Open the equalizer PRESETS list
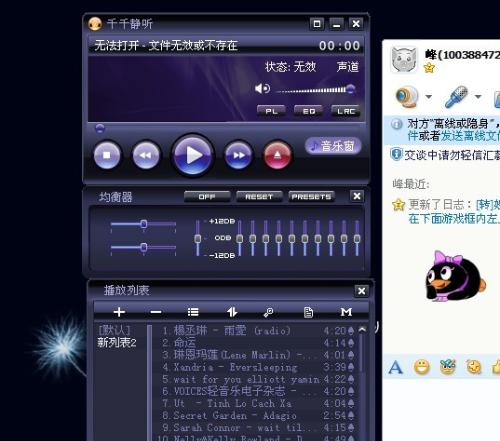The width and height of the screenshot is (500, 441). (x=311, y=197)
